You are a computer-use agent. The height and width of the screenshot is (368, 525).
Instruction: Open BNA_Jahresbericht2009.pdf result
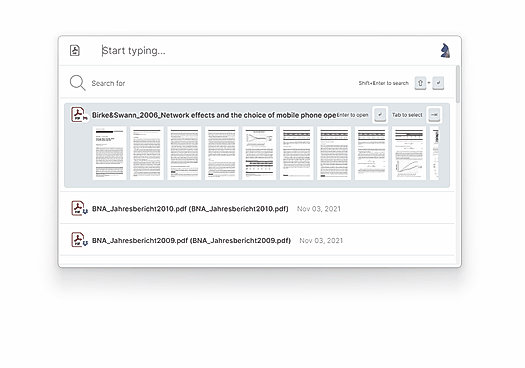pyautogui.click(x=257, y=240)
